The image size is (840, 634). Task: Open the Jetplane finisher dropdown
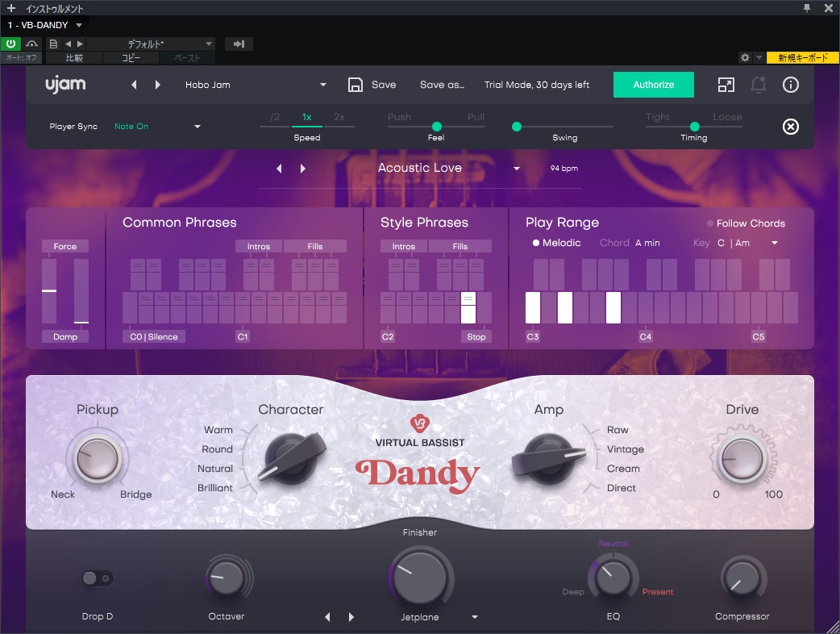click(x=475, y=617)
